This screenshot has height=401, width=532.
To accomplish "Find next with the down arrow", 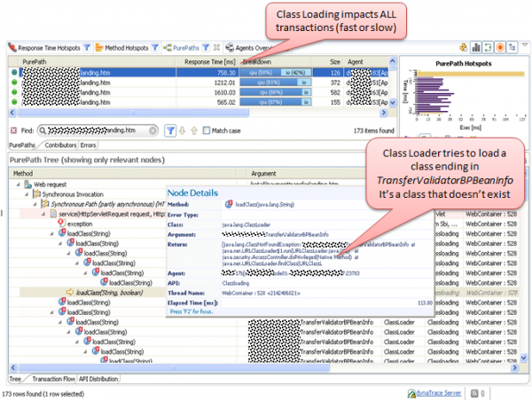I will (182, 130).
